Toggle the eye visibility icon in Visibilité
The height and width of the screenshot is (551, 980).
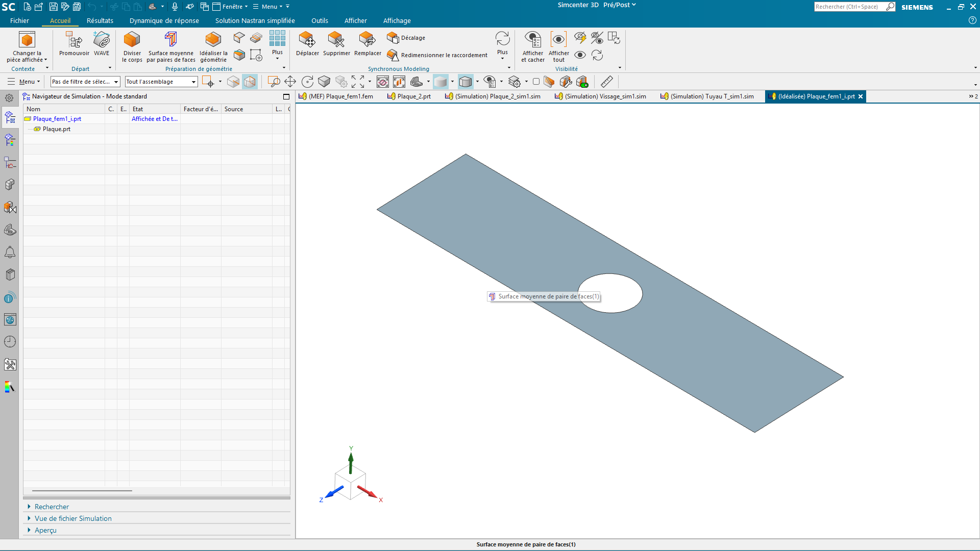(580, 55)
